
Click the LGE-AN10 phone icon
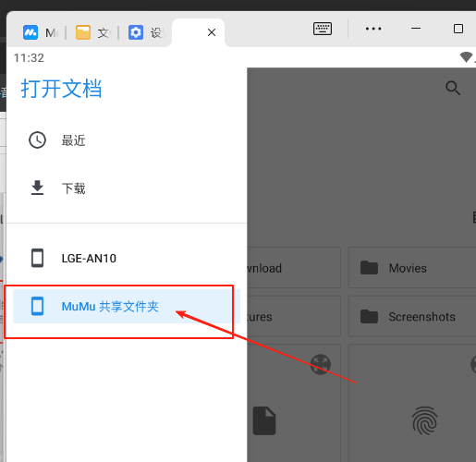[37, 258]
